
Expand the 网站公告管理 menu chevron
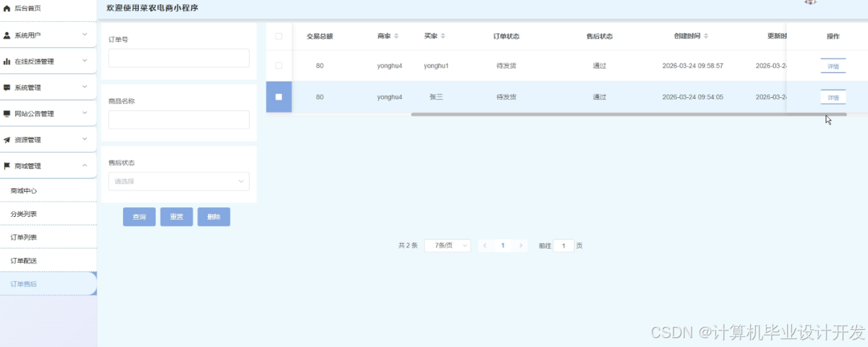click(x=85, y=113)
